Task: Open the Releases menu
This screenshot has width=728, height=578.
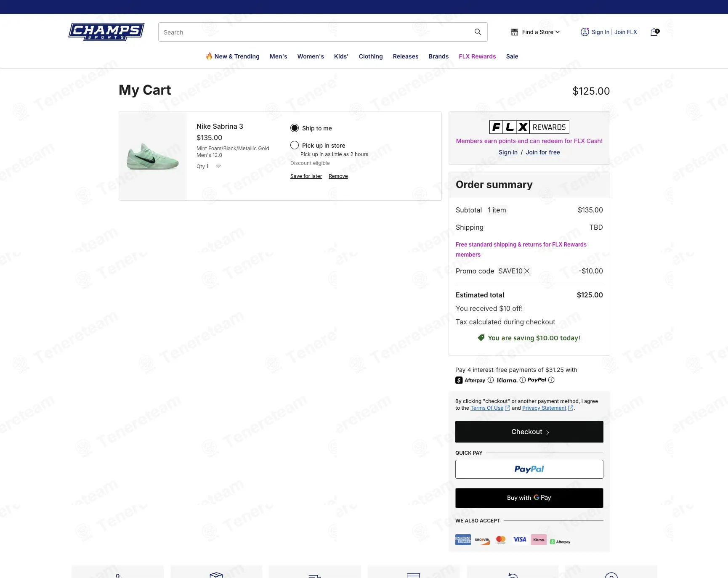Action: (406, 56)
